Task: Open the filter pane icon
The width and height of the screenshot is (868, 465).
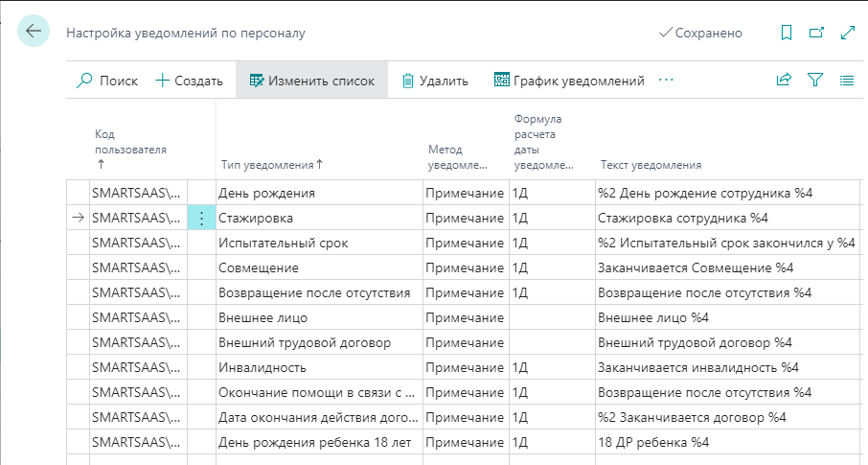Action: point(815,81)
